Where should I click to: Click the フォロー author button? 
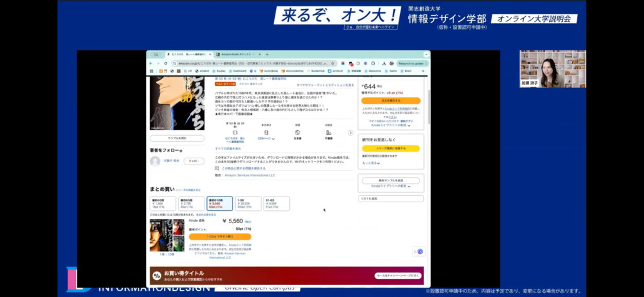194,161
